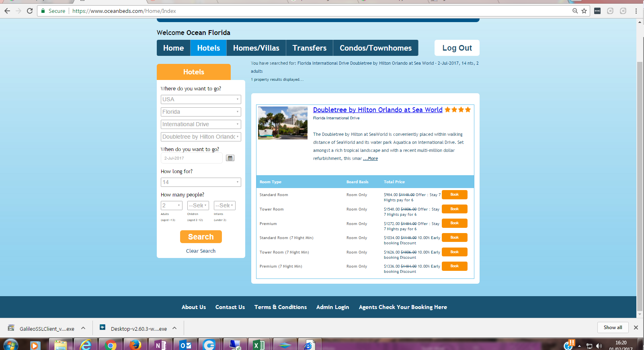
Task: Open GalileoSSLClient download options chevron
Action: 83,328
